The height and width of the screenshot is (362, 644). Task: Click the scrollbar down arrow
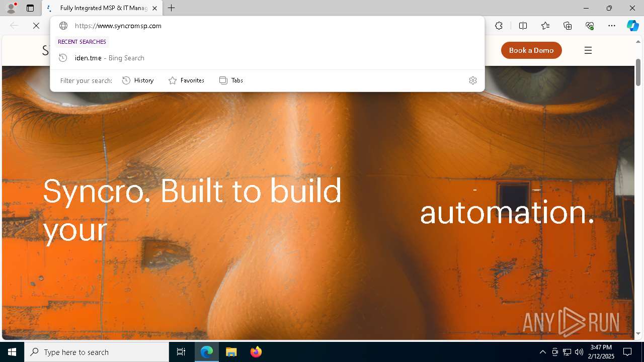point(638,334)
